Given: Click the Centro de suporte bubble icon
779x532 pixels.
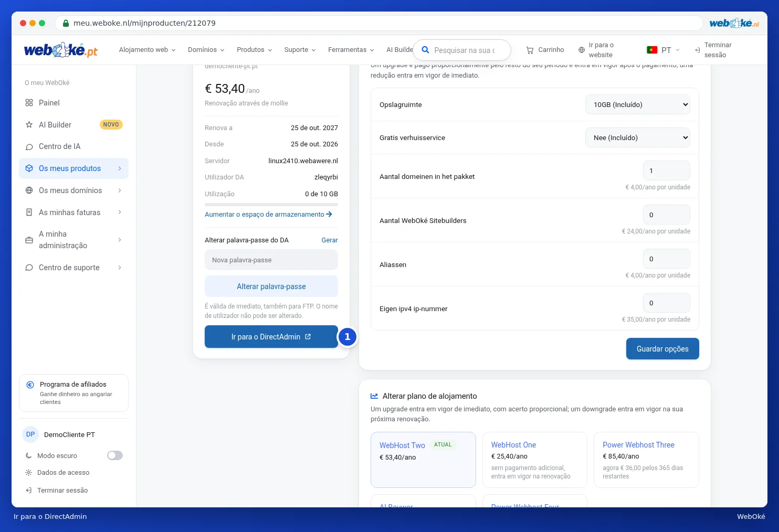Looking at the screenshot, I should point(29,268).
